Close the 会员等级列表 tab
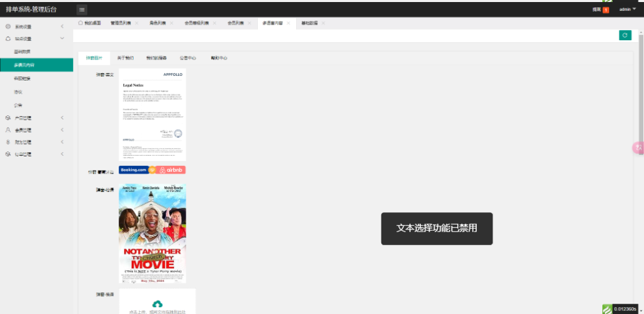 click(x=214, y=23)
